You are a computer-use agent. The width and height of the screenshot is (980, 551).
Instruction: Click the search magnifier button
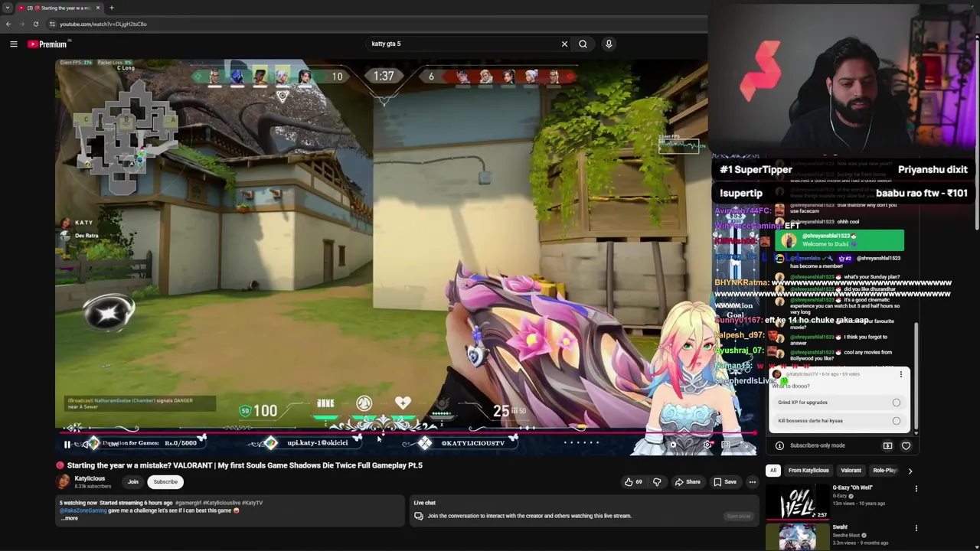583,44
